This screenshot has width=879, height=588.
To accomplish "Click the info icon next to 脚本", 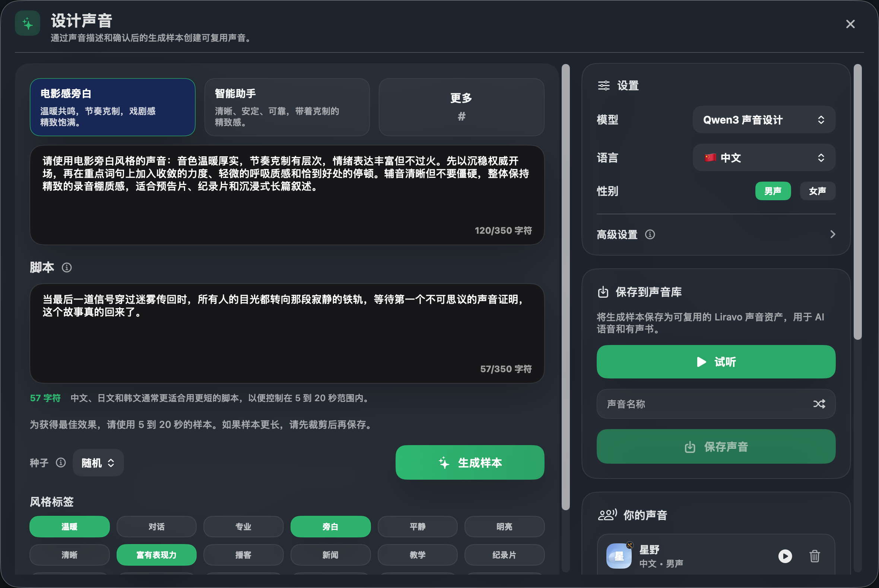I will coord(67,267).
